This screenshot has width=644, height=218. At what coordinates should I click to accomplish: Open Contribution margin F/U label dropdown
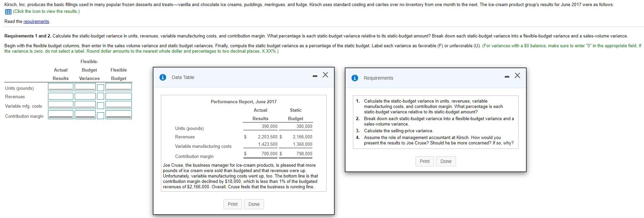tap(100, 115)
